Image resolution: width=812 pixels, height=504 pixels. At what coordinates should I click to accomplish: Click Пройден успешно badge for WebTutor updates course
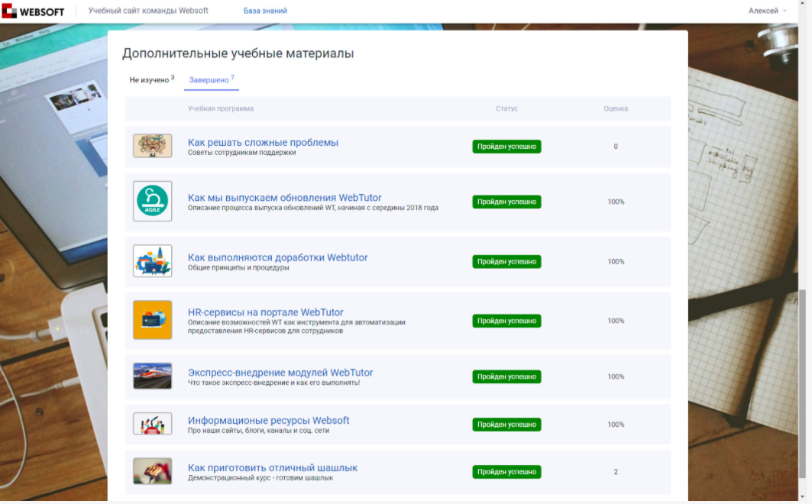506,202
